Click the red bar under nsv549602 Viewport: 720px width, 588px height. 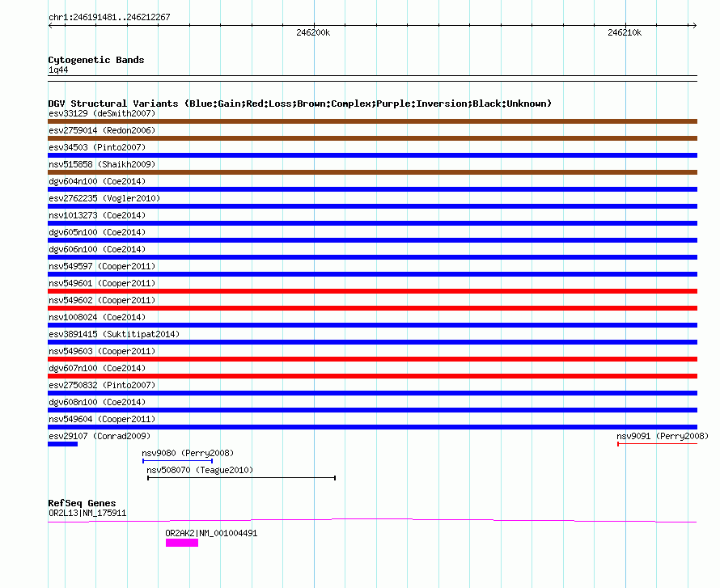372,308
